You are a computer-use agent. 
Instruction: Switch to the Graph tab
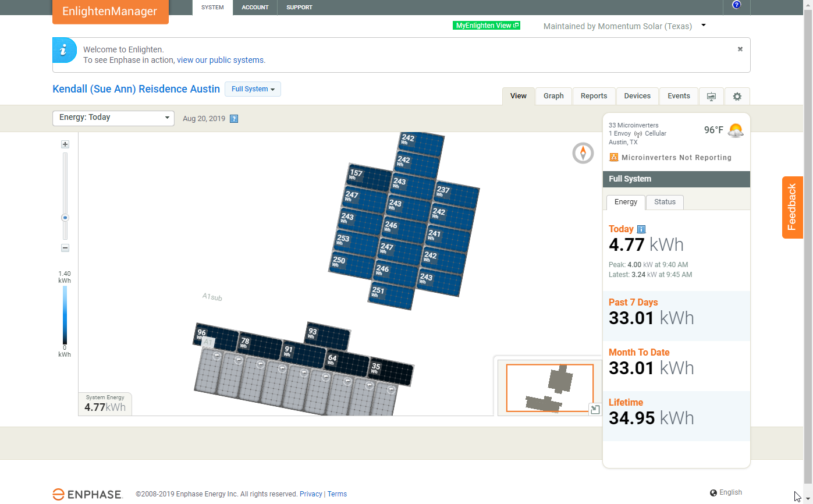point(553,96)
